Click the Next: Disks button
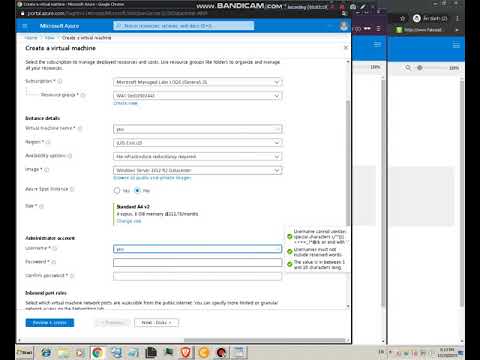 pyautogui.click(x=156, y=323)
